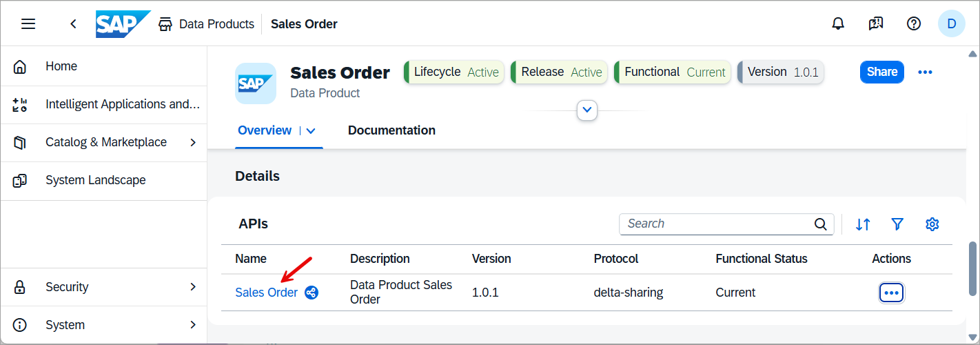980x345 pixels.
Task: Click the Security sidebar item
Action: pyautogui.click(x=103, y=287)
